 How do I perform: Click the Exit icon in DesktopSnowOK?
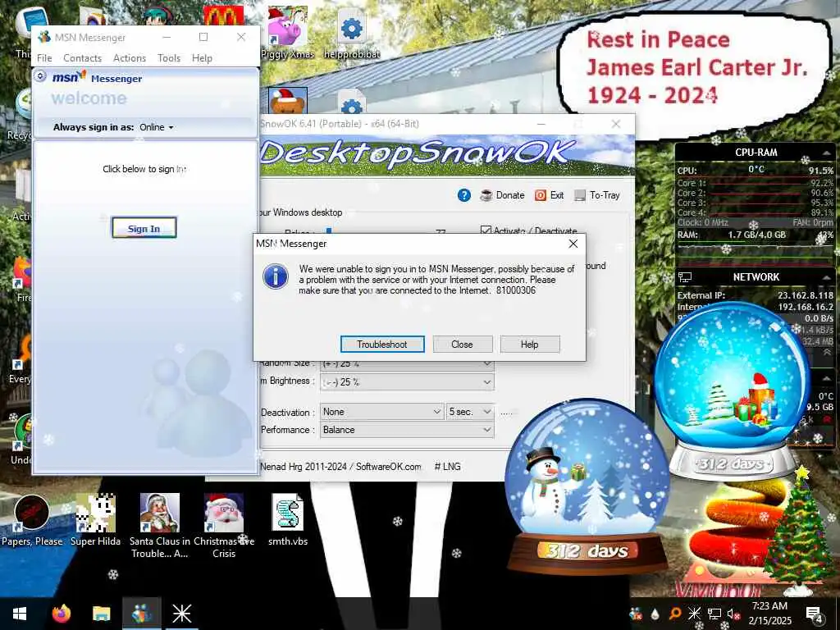click(540, 195)
